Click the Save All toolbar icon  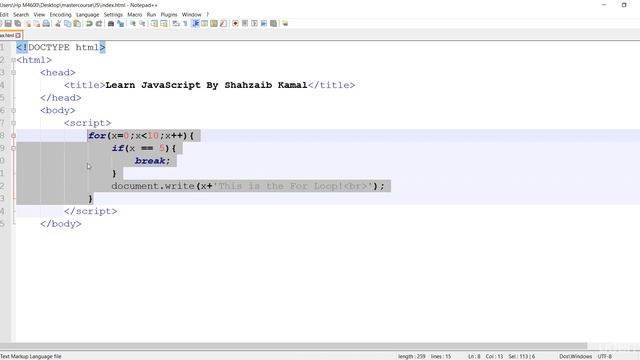tap(18, 24)
